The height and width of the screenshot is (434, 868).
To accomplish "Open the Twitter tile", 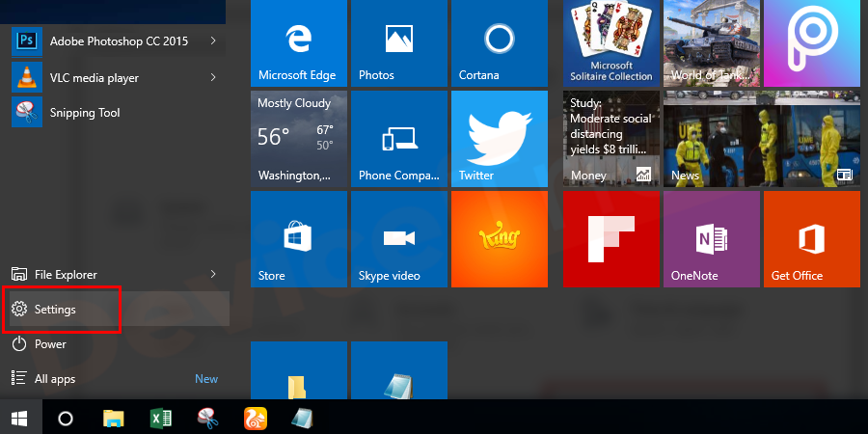I will point(499,137).
